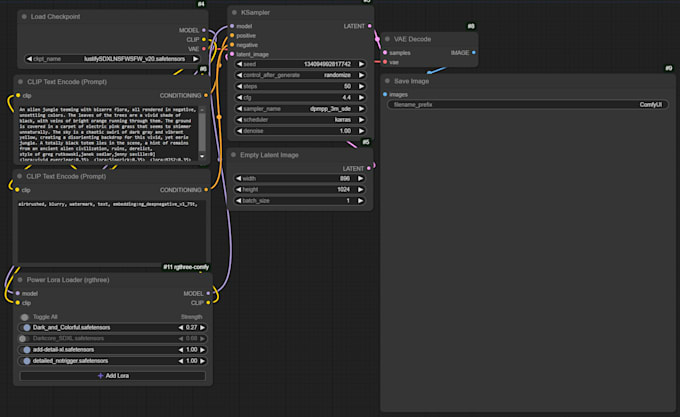Click the steps slider value 50

[x=347, y=86]
